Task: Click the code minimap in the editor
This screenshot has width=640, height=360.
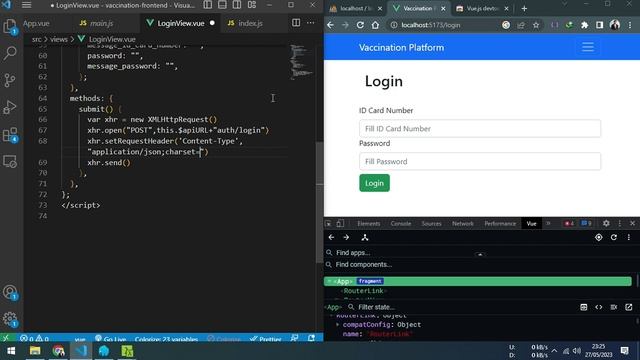Action: pos(301,62)
